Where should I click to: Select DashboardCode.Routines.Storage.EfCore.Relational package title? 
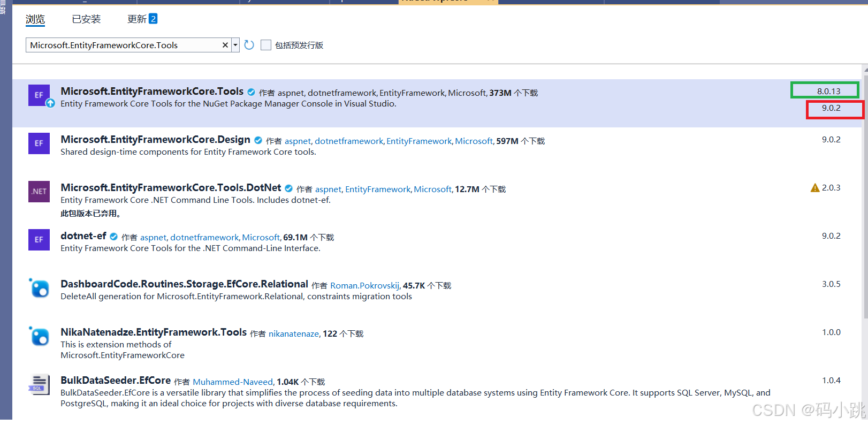click(x=184, y=284)
